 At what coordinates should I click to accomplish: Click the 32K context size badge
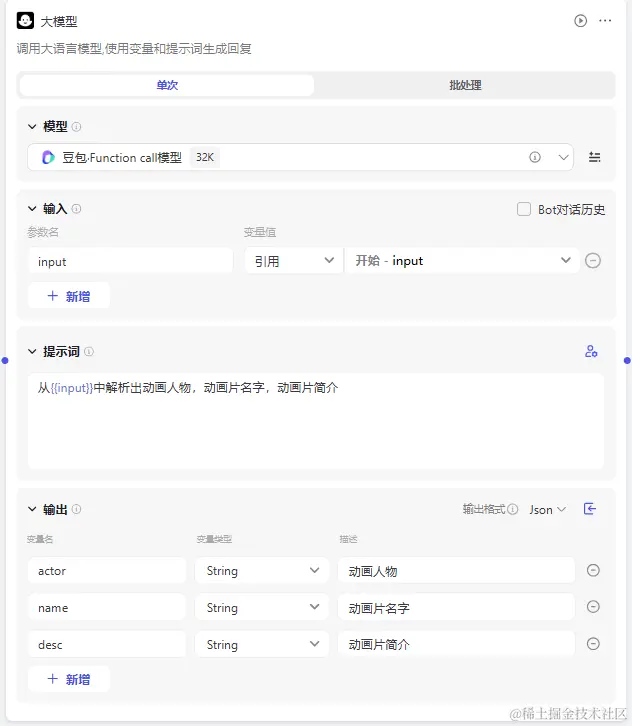pos(205,157)
